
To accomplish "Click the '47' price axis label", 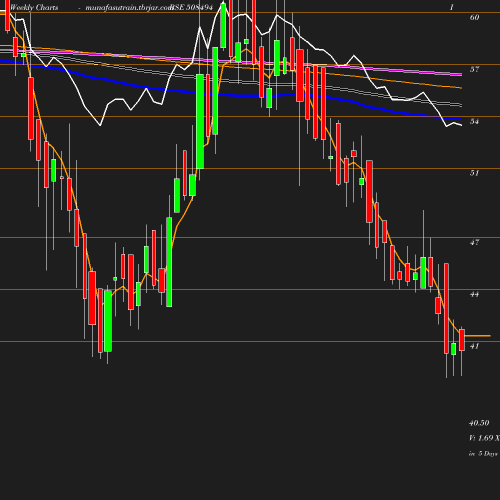I will pos(474,242).
